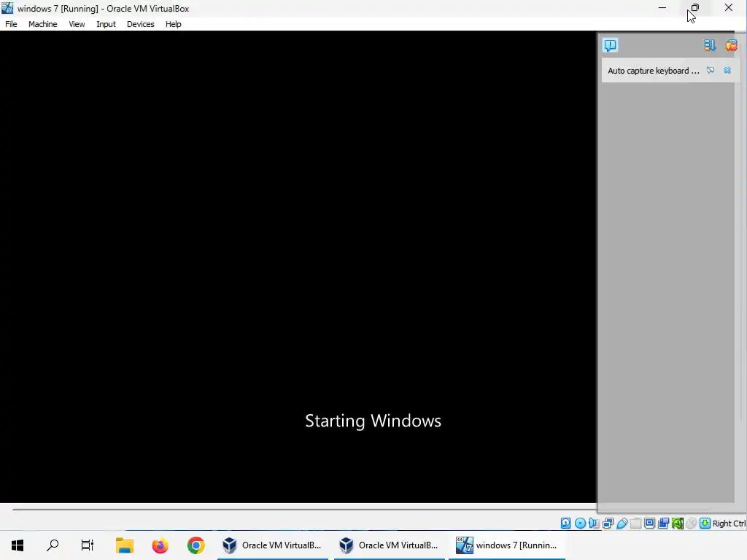Click the audio status icon
This screenshot has height=560, width=747.
pyautogui.click(x=594, y=524)
